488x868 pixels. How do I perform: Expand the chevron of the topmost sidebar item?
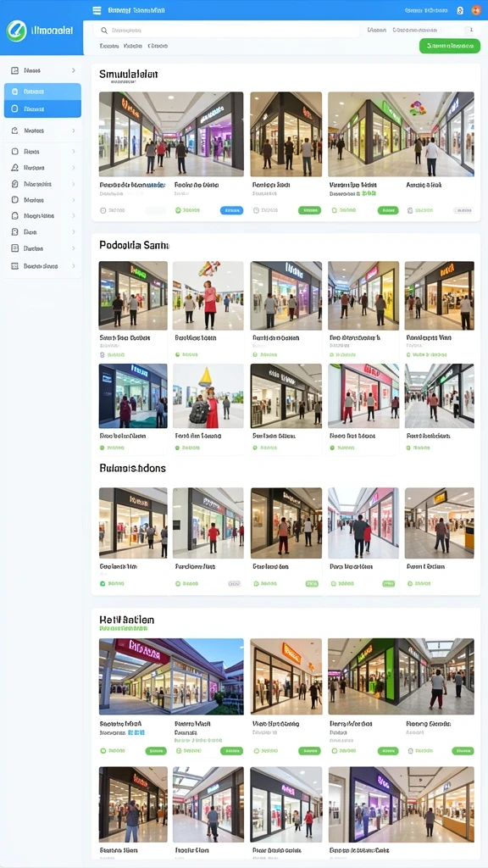(74, 70)
